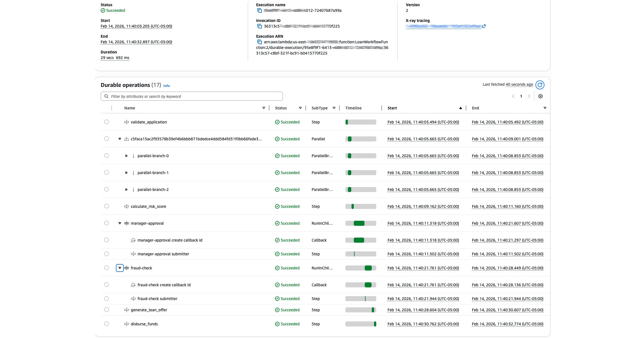Open the table preferences gear
Viewport: 644px width, 338px height.
[x=541, y=96]
